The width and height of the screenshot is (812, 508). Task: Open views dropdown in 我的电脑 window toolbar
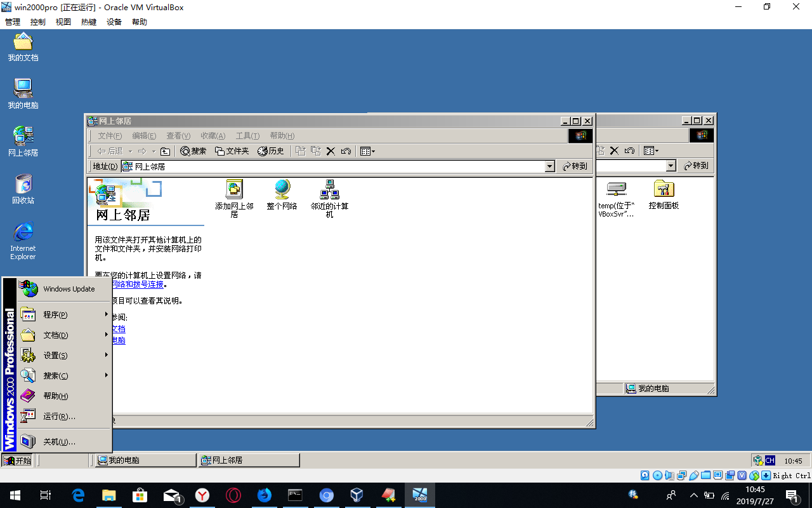tap(651, 150)
